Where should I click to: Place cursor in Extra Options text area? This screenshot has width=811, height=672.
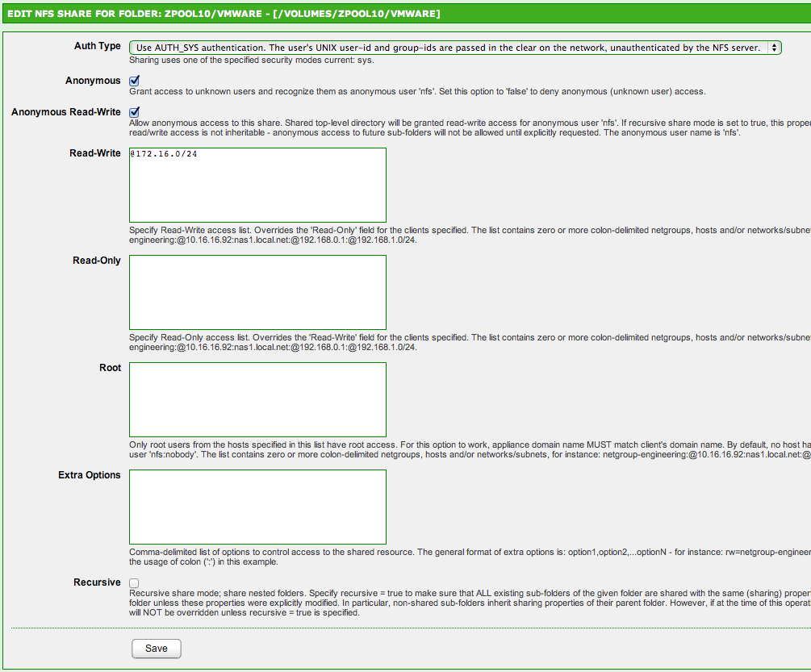point(257,507)
